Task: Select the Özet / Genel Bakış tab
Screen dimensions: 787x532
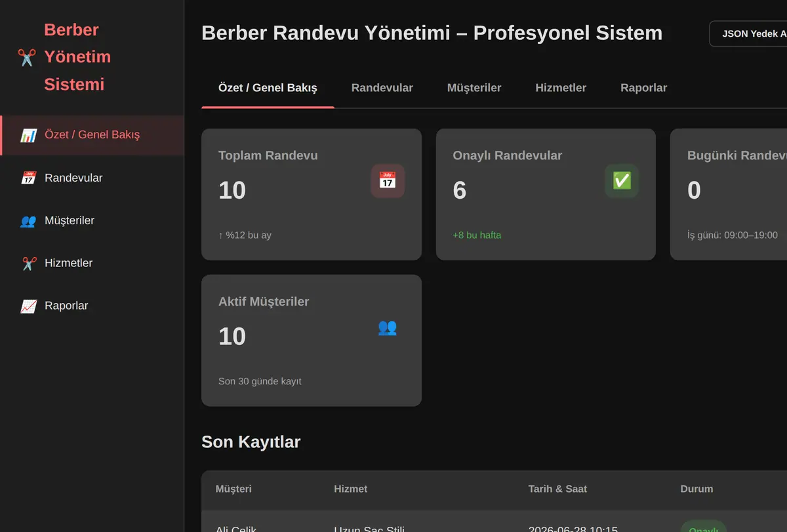Action: tap(268, 88)
